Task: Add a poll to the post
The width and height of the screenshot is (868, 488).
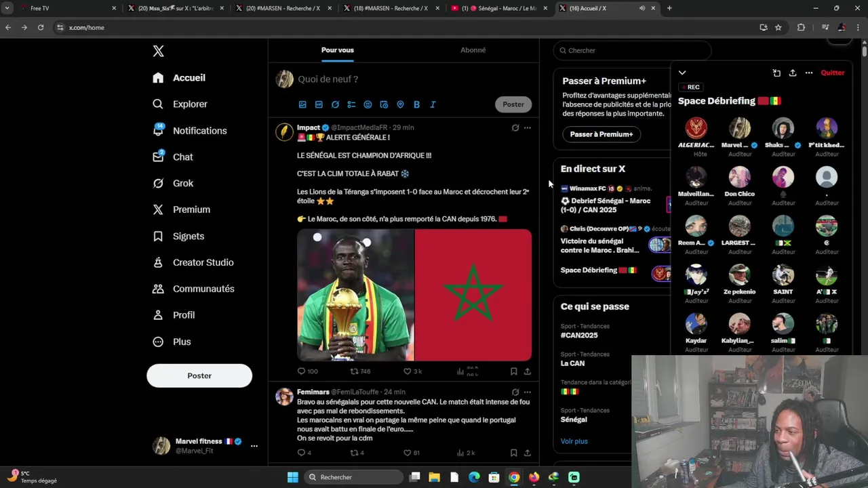Action: click(x=351, y=104)
